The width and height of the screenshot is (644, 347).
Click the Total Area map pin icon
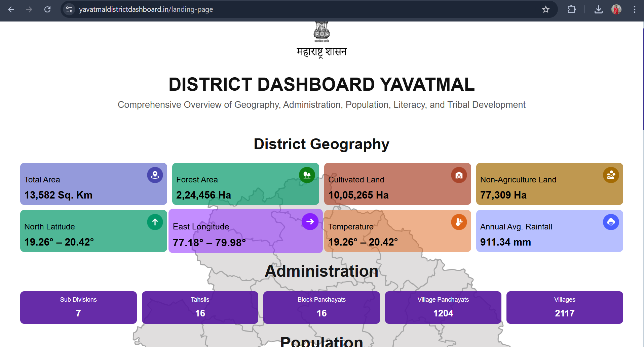click(x=155, y=175)
